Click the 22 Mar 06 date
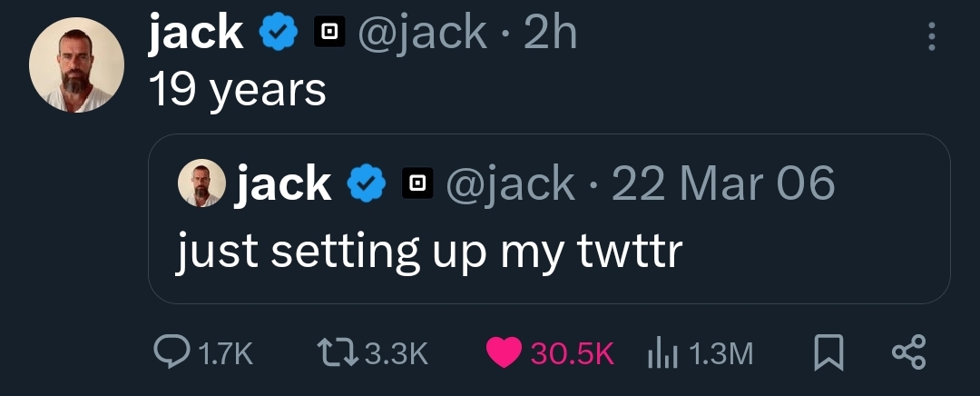 (723, 184)
